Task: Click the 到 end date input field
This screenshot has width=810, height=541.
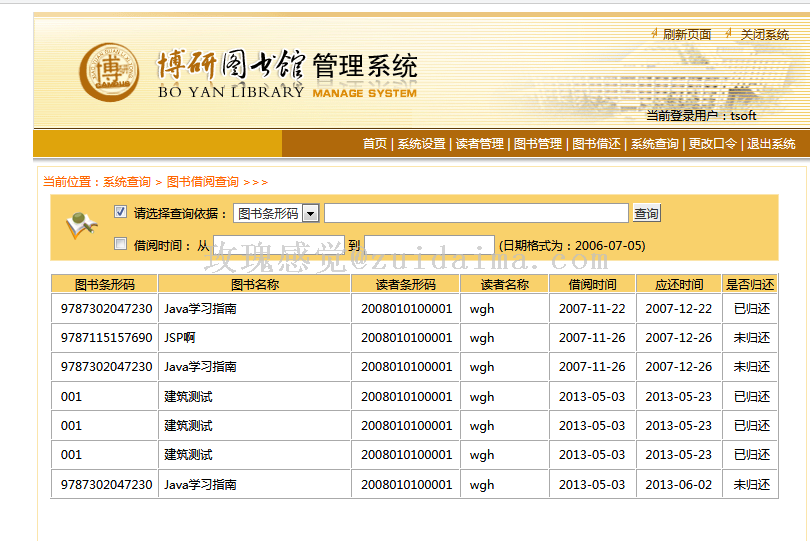Action: point(429,245)
